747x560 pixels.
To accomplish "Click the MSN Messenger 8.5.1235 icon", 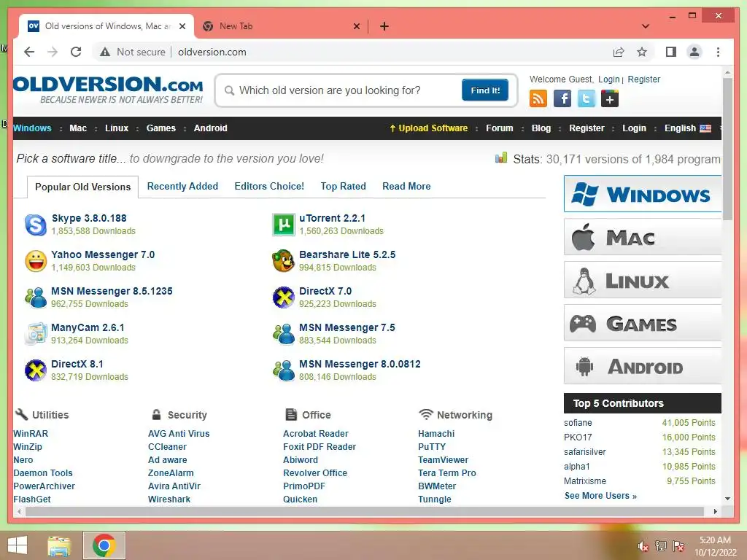I will click(x=36, y=297).
